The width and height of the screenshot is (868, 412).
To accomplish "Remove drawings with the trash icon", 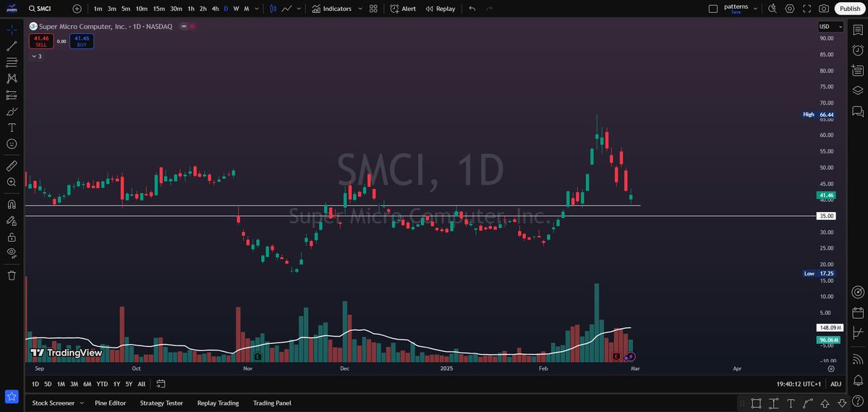I will 12,275.
